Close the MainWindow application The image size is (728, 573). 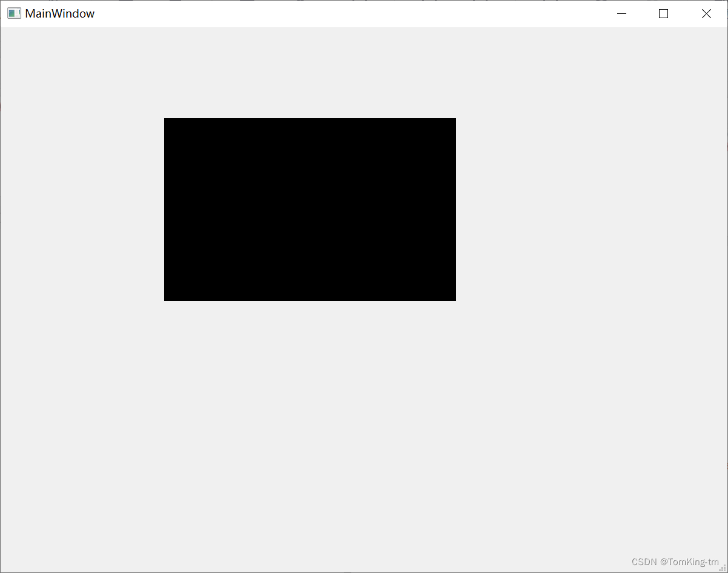(706, 13)
